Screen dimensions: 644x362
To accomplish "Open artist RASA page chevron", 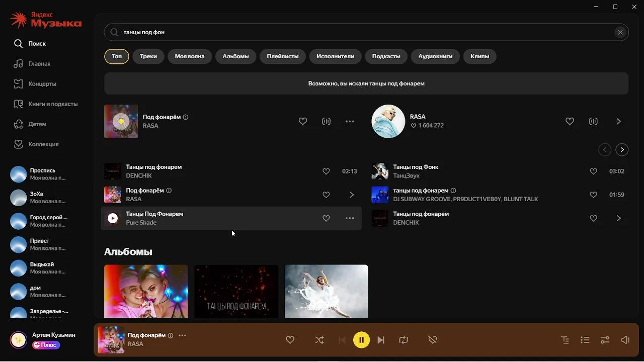I will [619, 121].
